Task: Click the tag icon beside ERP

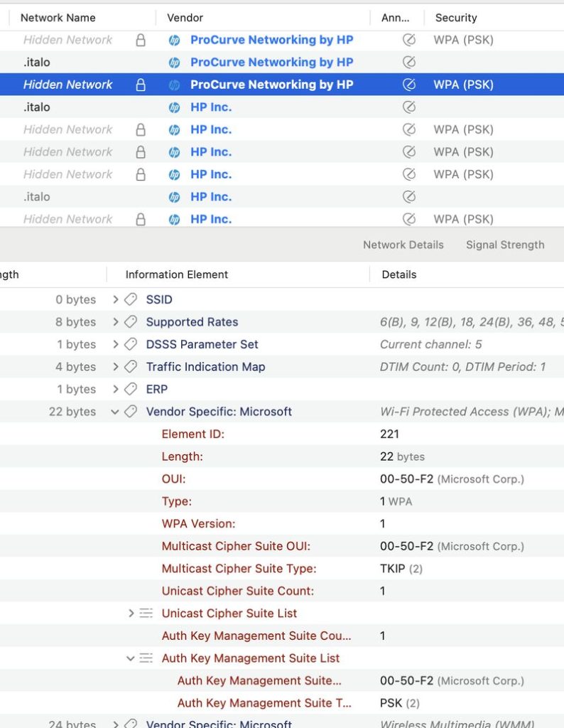Action: click(x=131, y=389)
